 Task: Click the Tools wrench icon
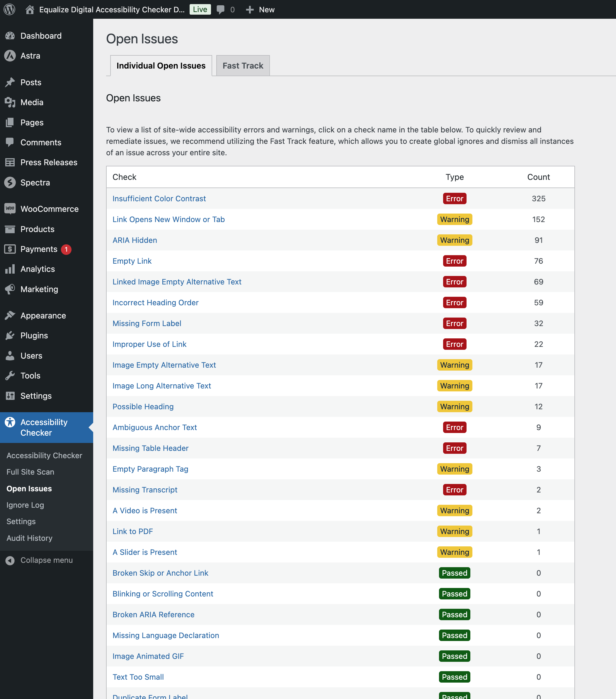click(10, 376)
